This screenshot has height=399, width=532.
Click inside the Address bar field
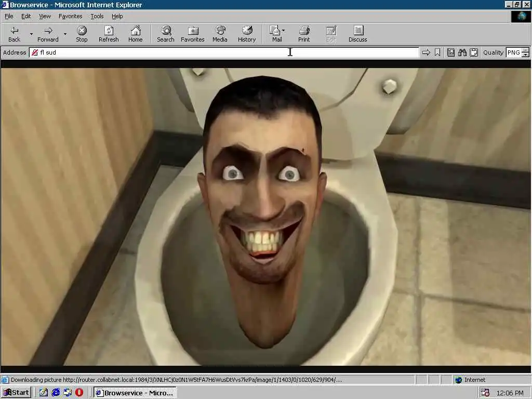pos(224,52)
